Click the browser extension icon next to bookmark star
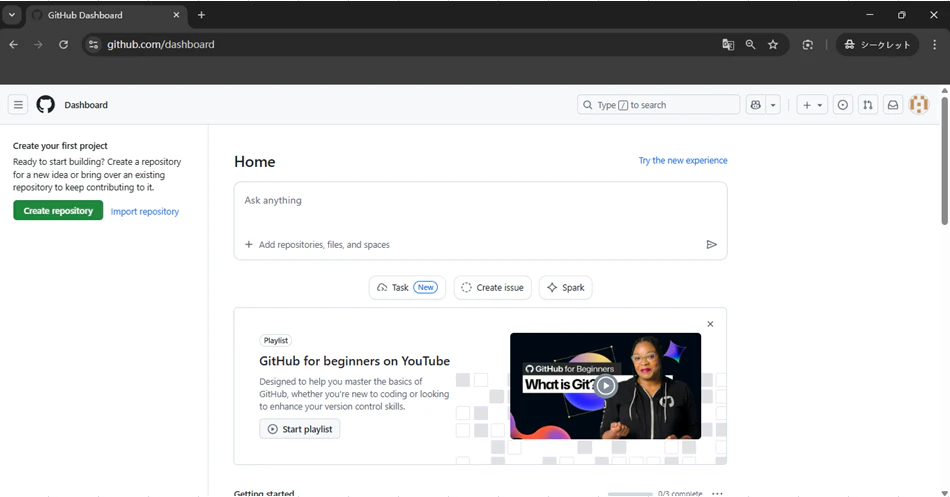 (808, 44)
